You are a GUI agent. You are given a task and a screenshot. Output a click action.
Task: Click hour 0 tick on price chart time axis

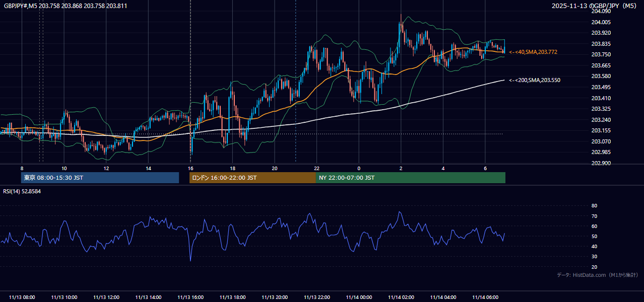(x=359, y=168)
